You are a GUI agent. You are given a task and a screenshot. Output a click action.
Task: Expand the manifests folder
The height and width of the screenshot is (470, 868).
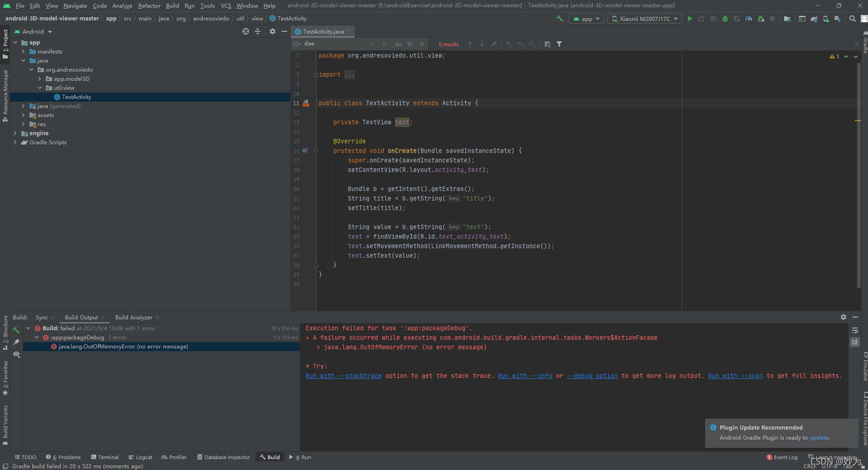point(24,51)
